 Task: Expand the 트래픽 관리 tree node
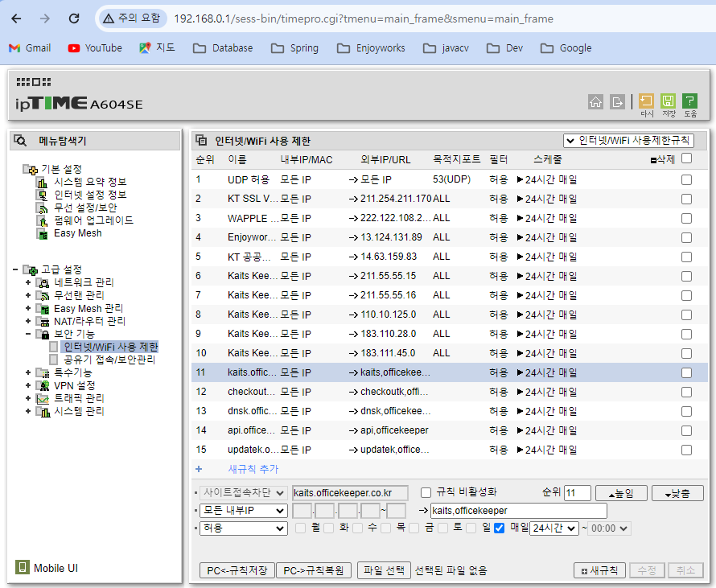[x=28, y=398]
